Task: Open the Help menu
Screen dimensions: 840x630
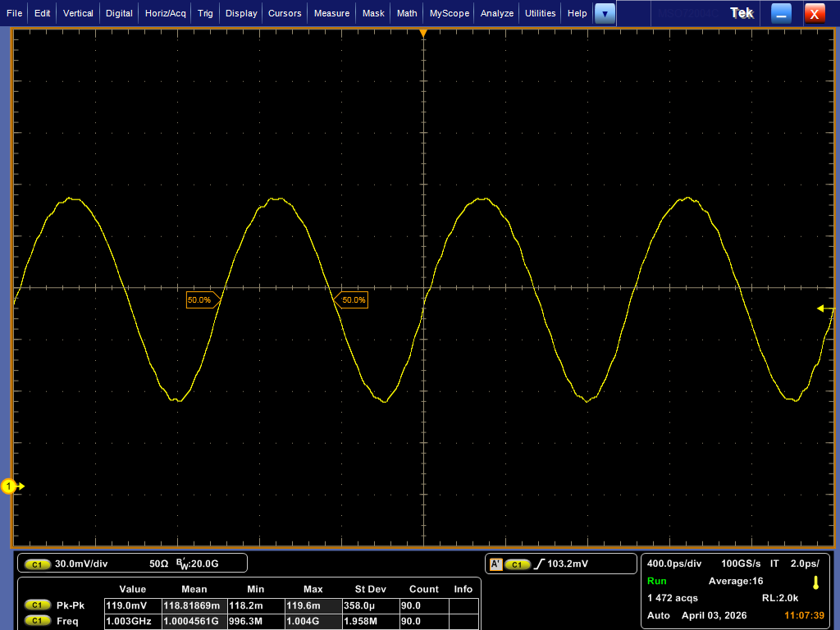Action: 577,13
